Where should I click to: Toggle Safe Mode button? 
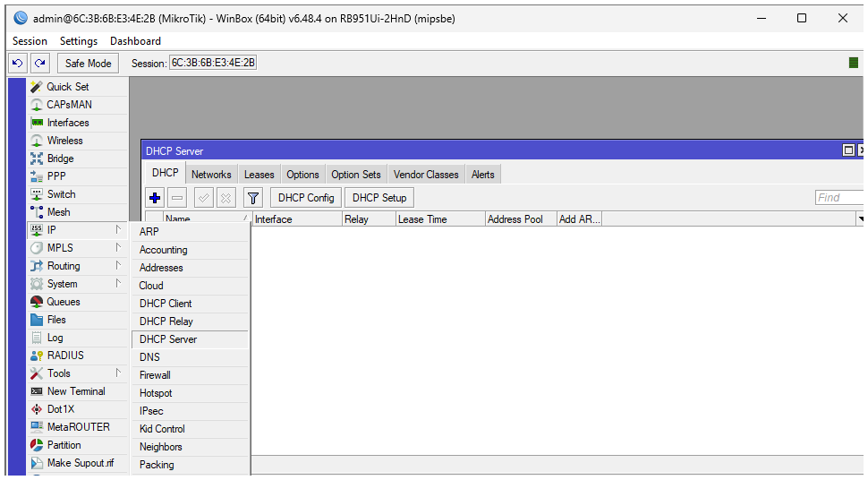[x=88, y=64]
